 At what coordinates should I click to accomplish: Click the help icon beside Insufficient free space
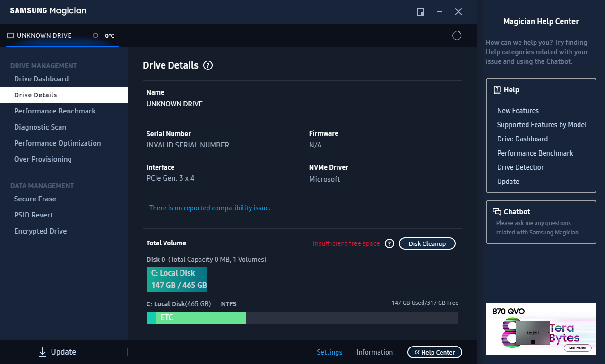coord(389,243)
